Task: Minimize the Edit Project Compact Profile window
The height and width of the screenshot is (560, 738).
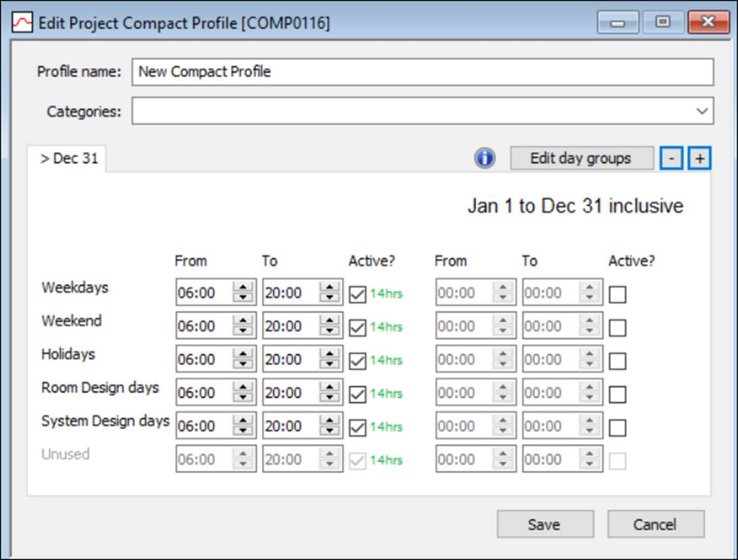Action: [618, 22]
